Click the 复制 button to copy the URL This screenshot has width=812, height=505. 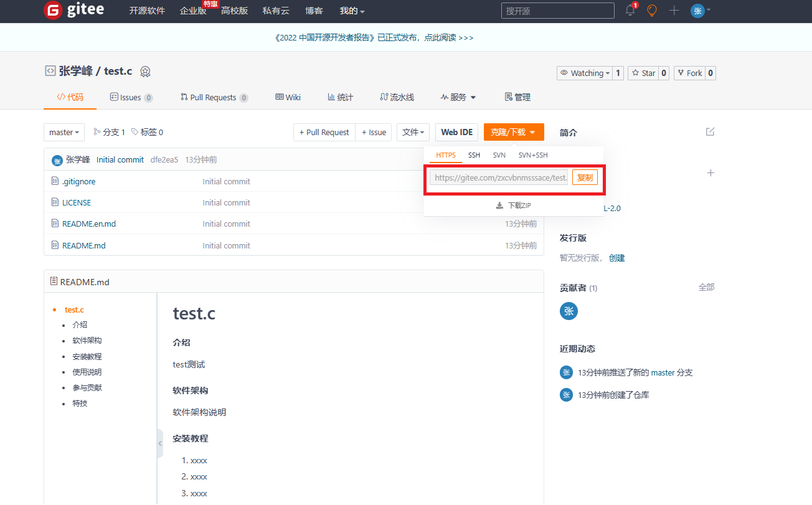[x=585, y=177]
